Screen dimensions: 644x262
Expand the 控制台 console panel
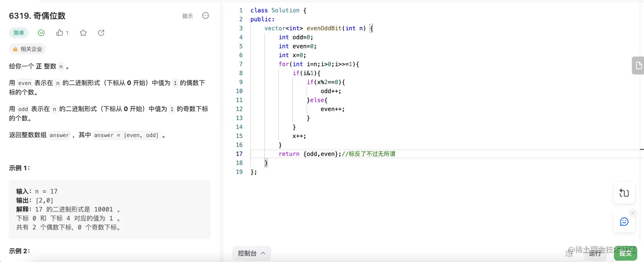251,253
